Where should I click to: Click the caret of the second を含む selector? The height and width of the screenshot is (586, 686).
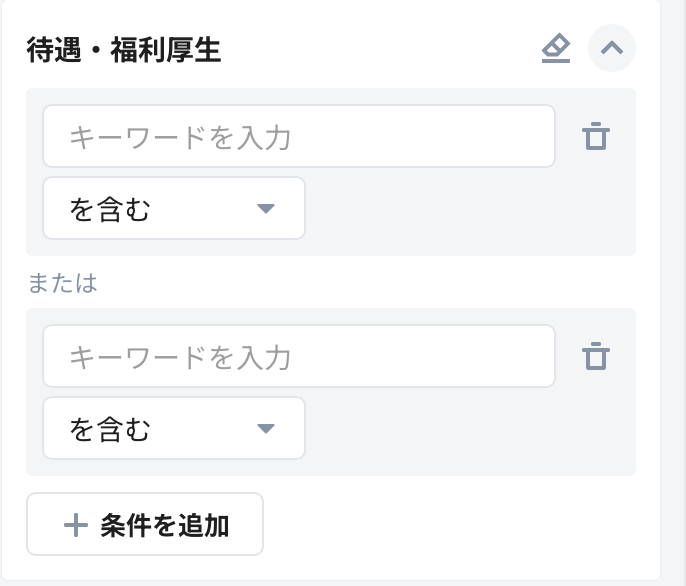tap(265, 428)
